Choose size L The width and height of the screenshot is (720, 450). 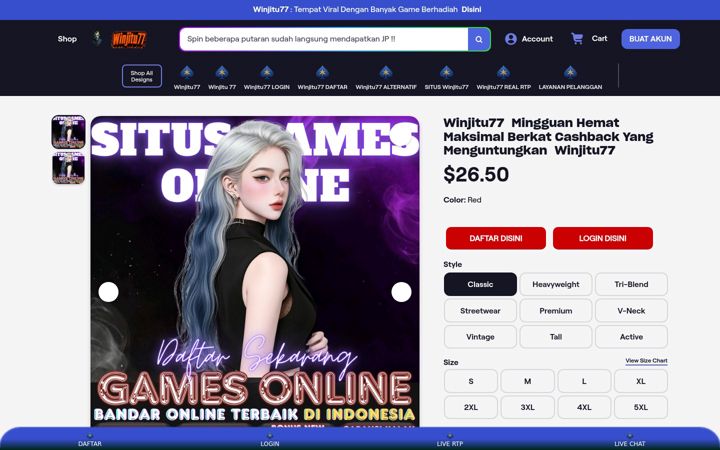coord(584,381)
